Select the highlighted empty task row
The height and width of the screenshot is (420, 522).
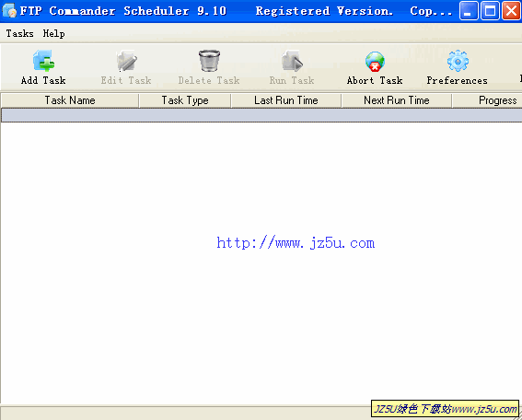tap(261, 115)
